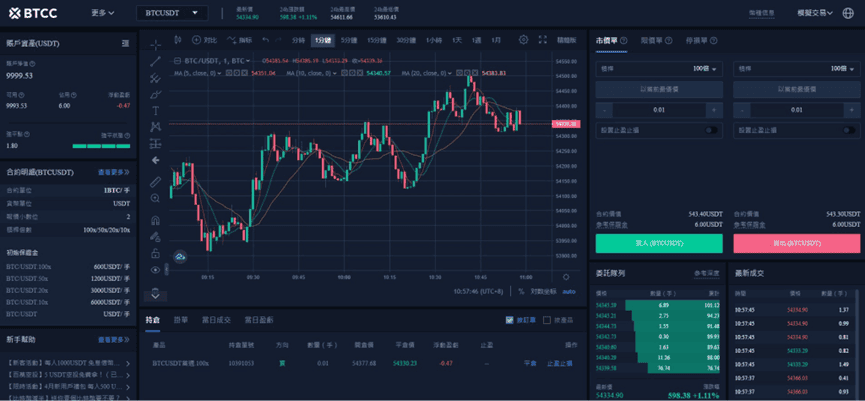Click the red sell BTCUSDT button
This screenshot has height=401, width=865.
[x=797, y=243]
